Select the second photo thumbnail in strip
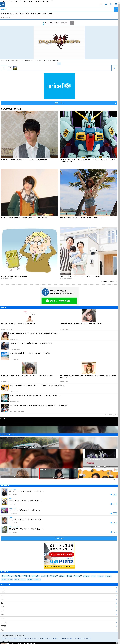Viewport: 120px width, 644px height. (x=15, y=68)
